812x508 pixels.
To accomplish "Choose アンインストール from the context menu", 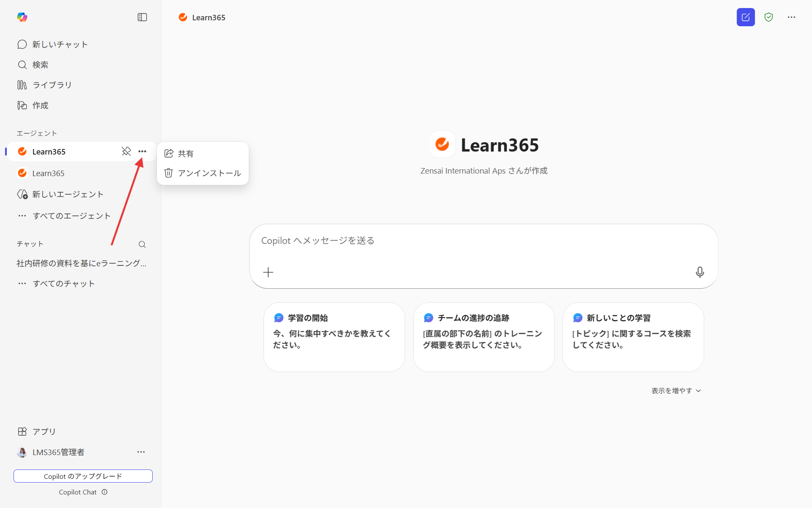I will 203,173.
